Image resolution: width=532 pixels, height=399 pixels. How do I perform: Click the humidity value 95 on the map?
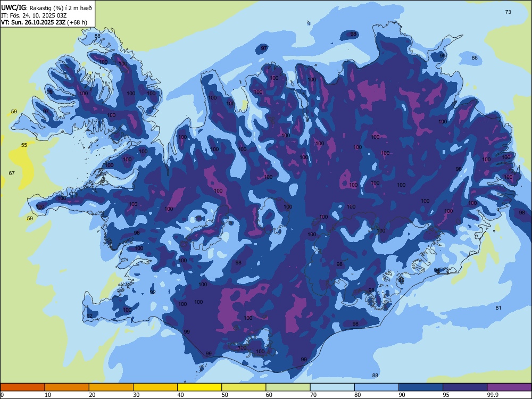click(x=443, y=56)
